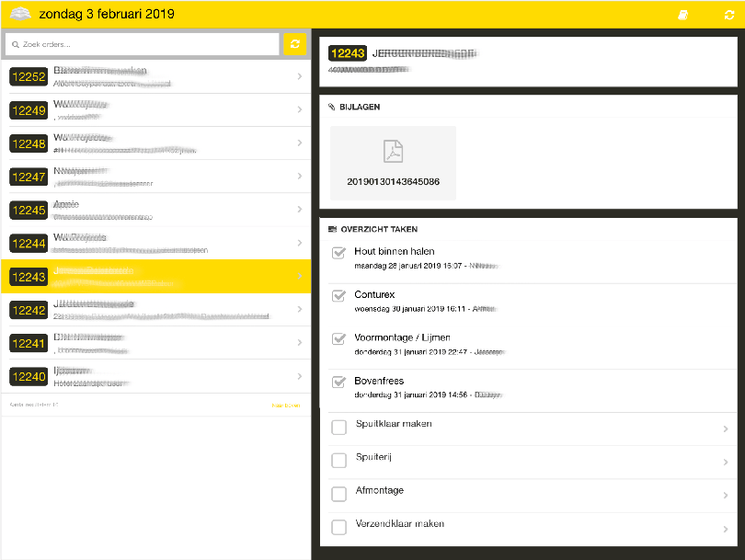Open order 12252 via its chevron

[x=300, y=76]
